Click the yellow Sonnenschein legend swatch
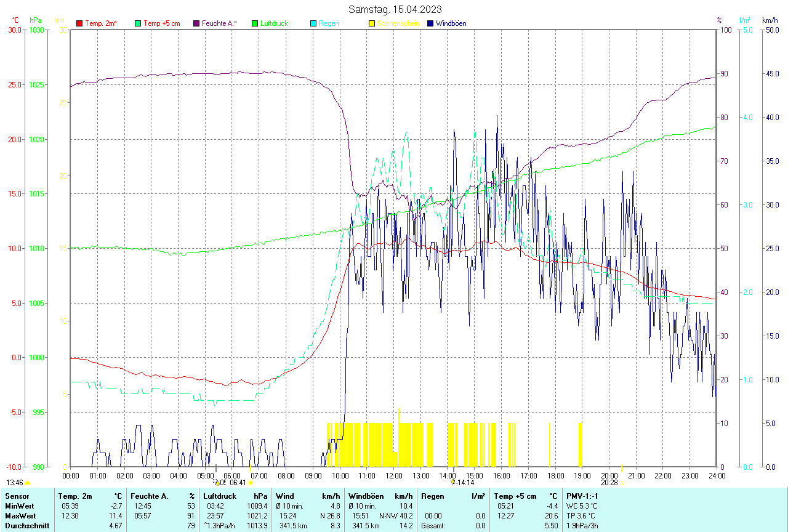Viewport: 788px width, 532px height. point(372,23)
